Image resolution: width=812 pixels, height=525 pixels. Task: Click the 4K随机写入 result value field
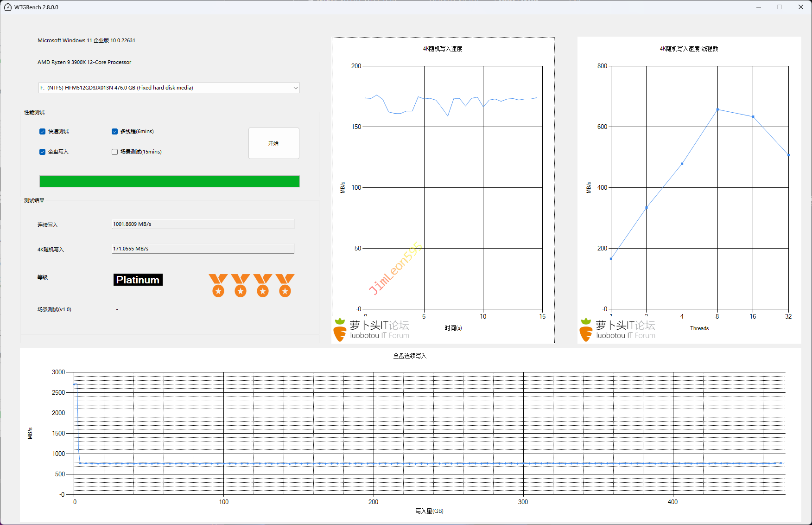(203, 249)
